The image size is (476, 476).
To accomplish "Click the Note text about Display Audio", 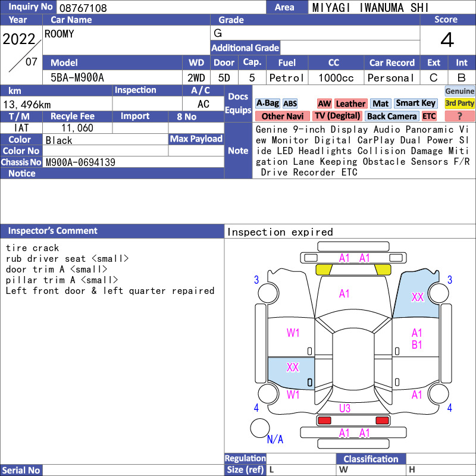I will click(x=363, y=151).
